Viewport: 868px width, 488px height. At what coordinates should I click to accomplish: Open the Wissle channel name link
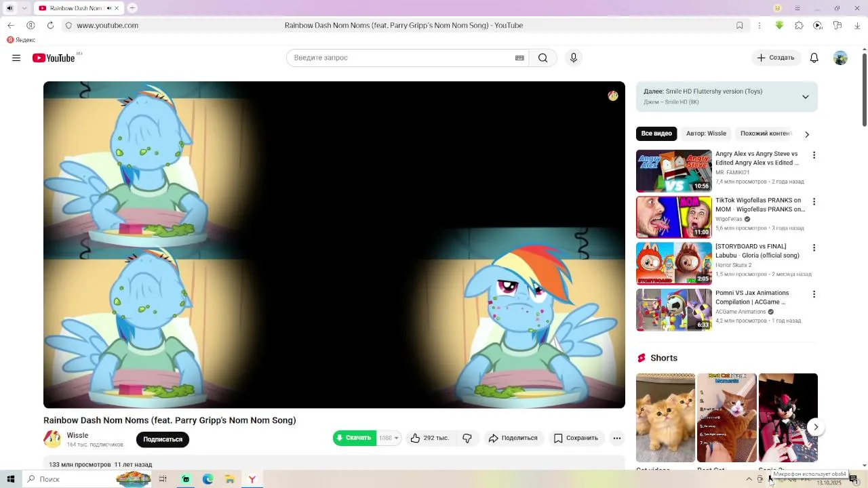(77, 436)
